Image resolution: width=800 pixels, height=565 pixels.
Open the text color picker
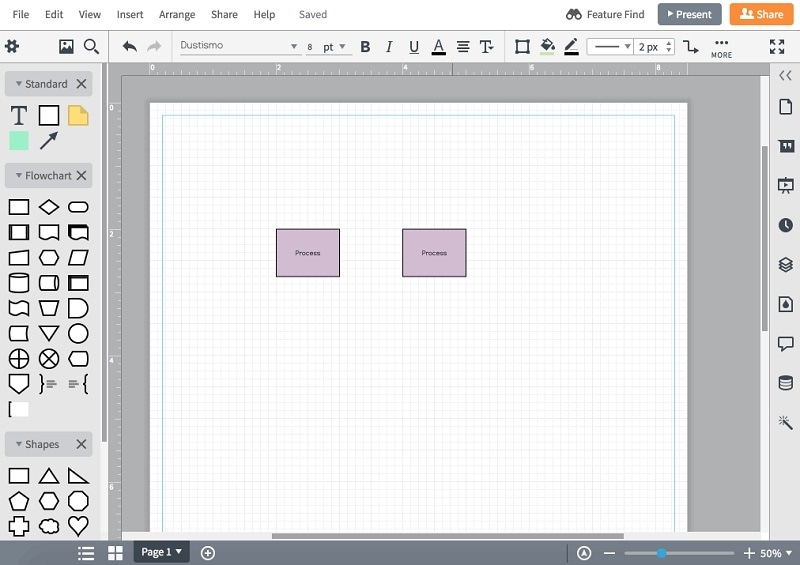[438, 47]
